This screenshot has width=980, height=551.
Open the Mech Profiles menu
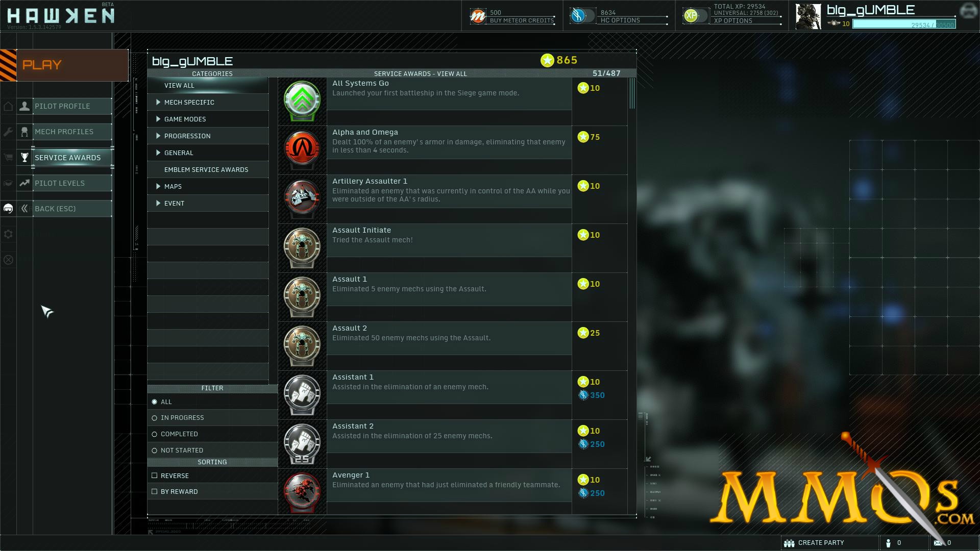pos(72,132)
